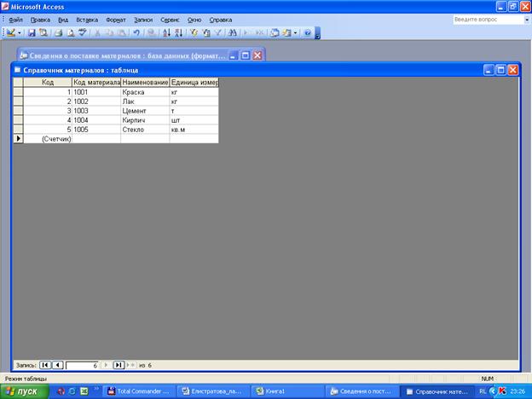The image size is (532, 399).
Task: Click the 'Введите вопрос' help input box
Action: pyautogui.click(x=489, y=20)
